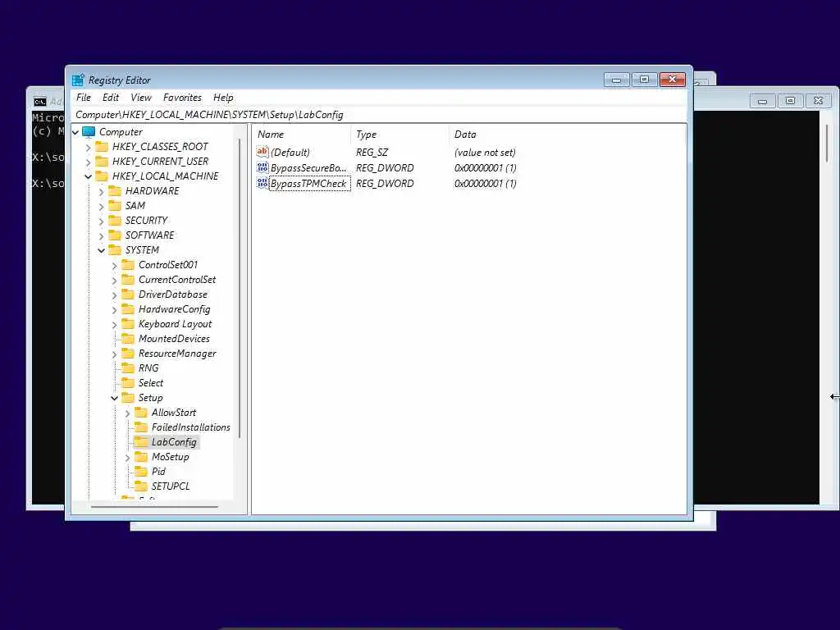
Task: Click the HardwareConfig folder icon
Action: (128, 308)
